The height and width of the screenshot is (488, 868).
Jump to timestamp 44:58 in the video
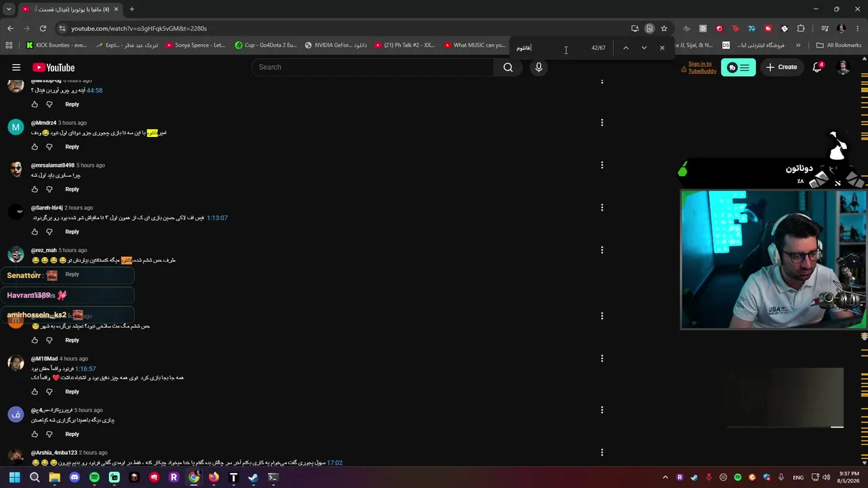click(94, 90)
